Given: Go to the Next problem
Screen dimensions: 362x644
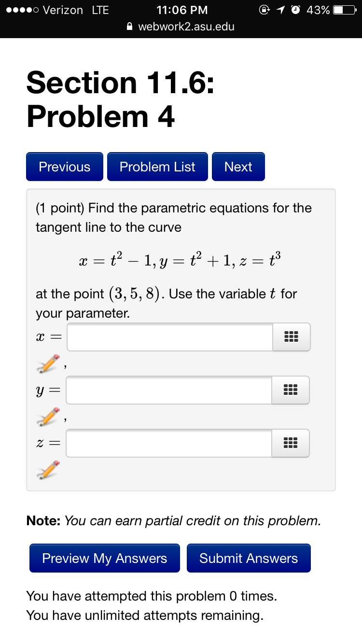Looking at the screenshot, I should click(238, 167).
